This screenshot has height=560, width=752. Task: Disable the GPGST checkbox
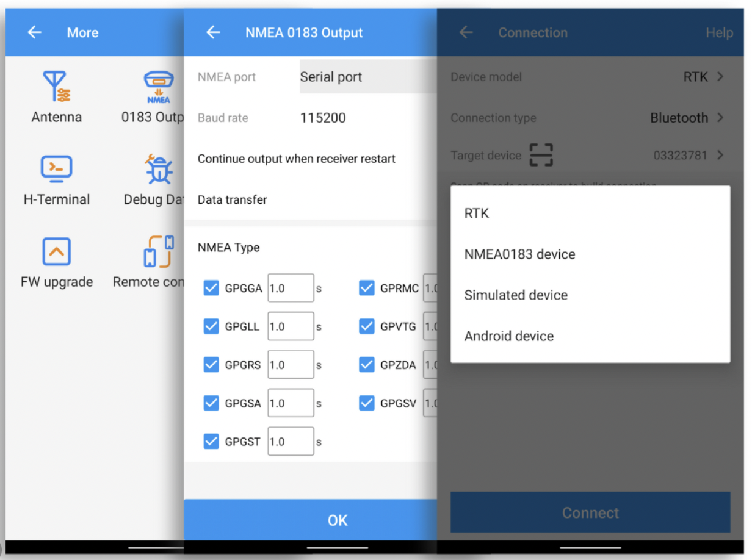pos(211,441)
